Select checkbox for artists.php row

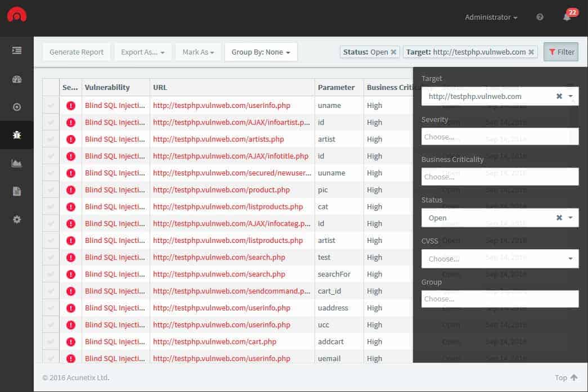point(51,139)
